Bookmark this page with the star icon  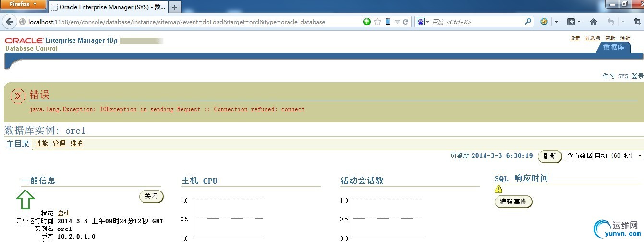point(377,22)
